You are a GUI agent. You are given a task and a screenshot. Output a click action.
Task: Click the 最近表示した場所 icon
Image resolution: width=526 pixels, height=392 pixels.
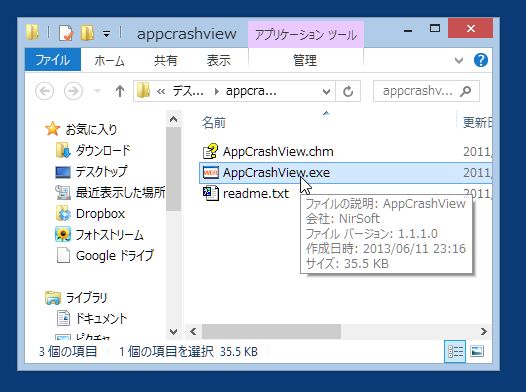pyautogui.click(x=63, y=193)
